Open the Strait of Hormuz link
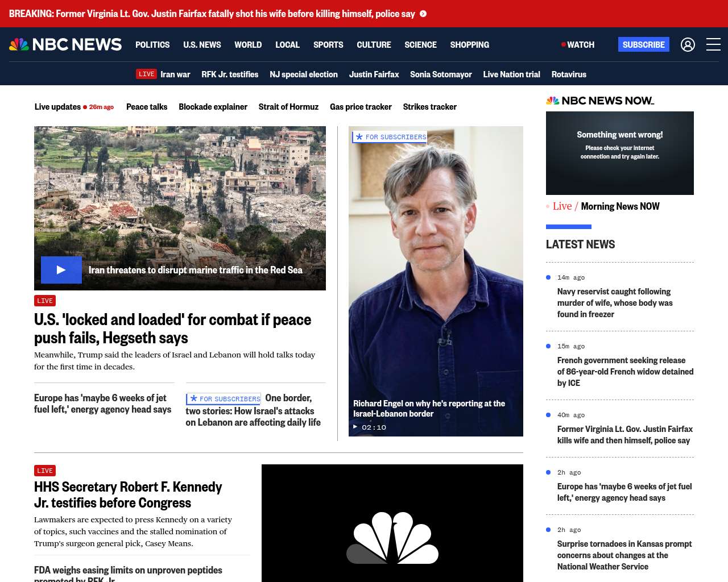The width and height of the screenshot is (728, 582). tap(288, 106)
